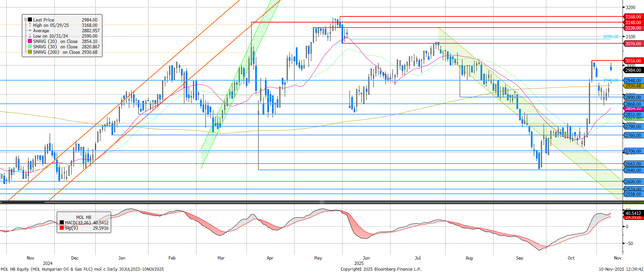644x272 pixels.
Task: Click the green SMAVG (30) swatch
Action: [x=30, y=47]
